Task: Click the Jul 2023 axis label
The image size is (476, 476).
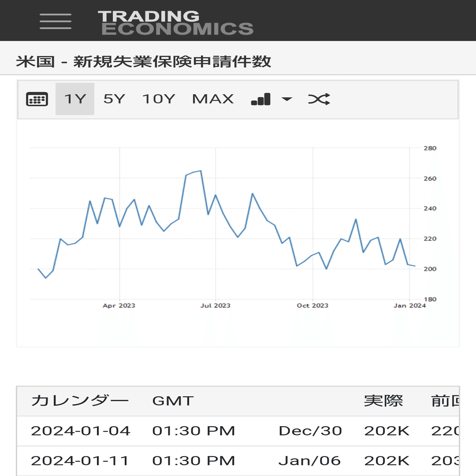Action: [215, 306]
